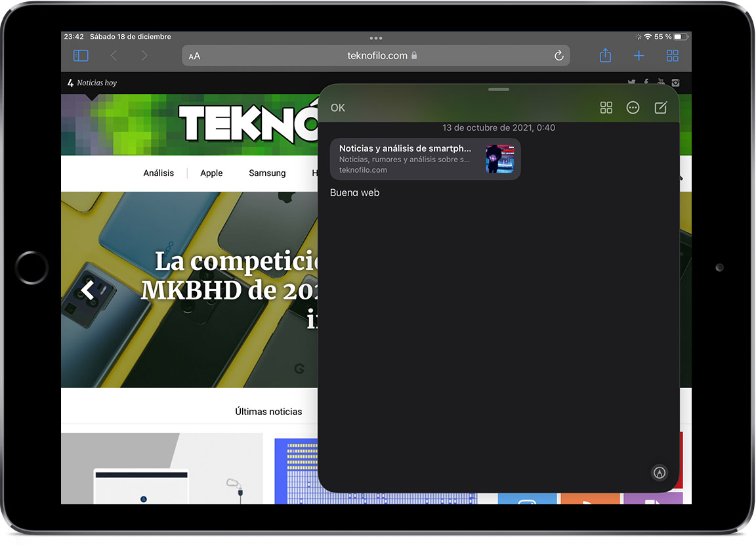Open the Quick Note more options menu
Viewport: 756px width, 545px height.
coord(633,108)
